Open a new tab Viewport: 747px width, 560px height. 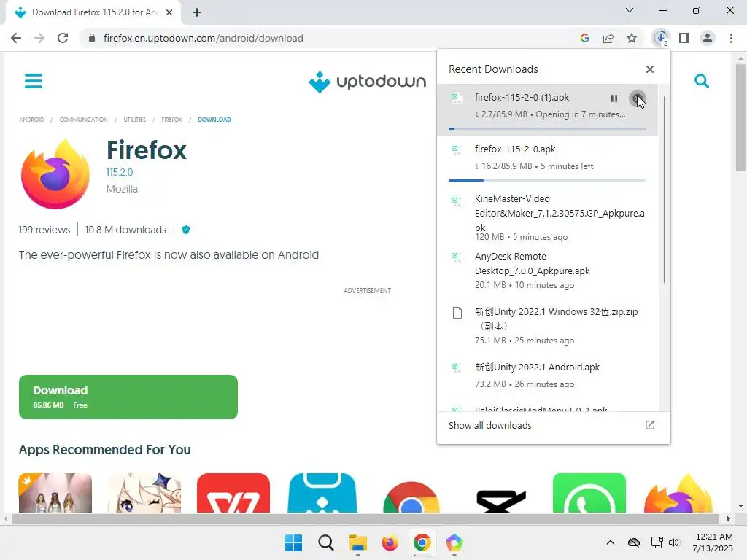[x=197, y=12]
